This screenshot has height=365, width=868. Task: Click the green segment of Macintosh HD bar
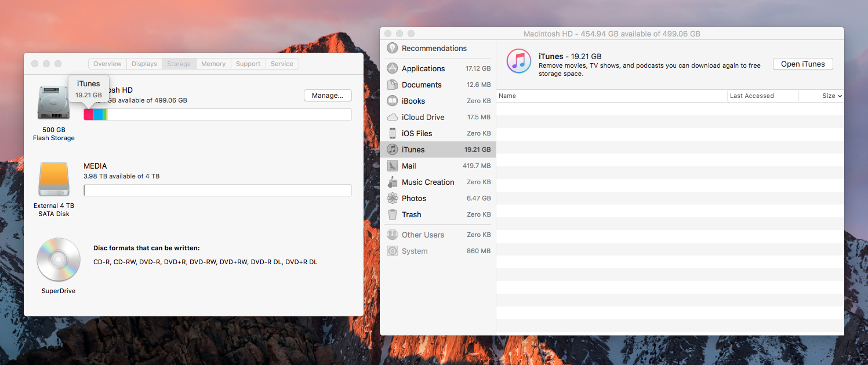tap(105, 114)
